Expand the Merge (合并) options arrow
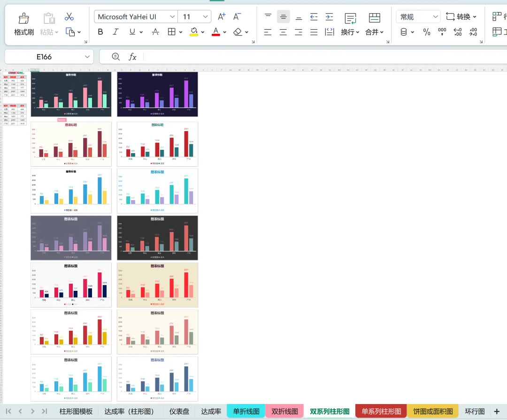The width and height of the screenshot is (507, 420). click(x=382, y=32)
